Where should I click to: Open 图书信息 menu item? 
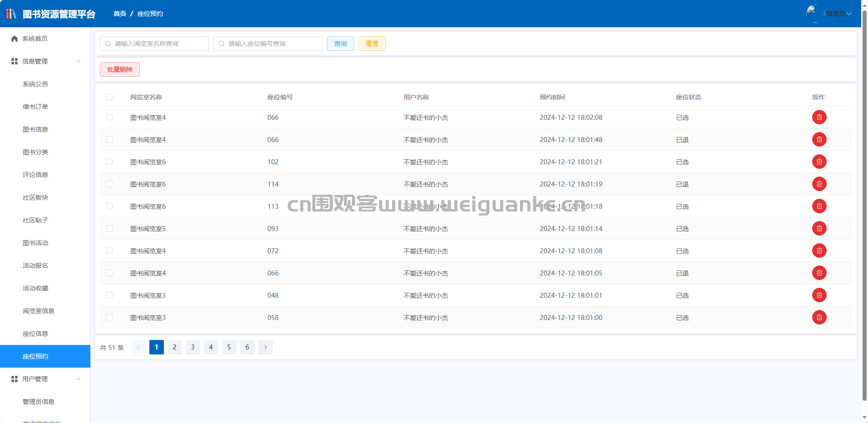pyautogui.click(x=45, y=129)
